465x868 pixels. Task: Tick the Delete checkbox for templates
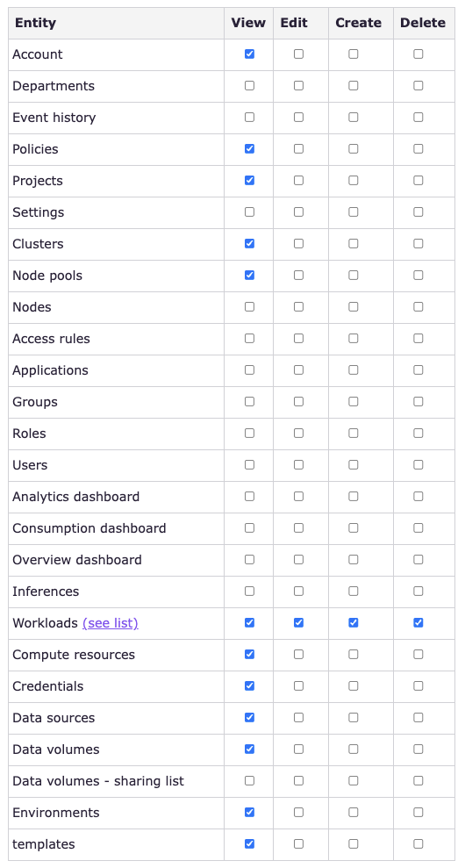click(418, 844)
